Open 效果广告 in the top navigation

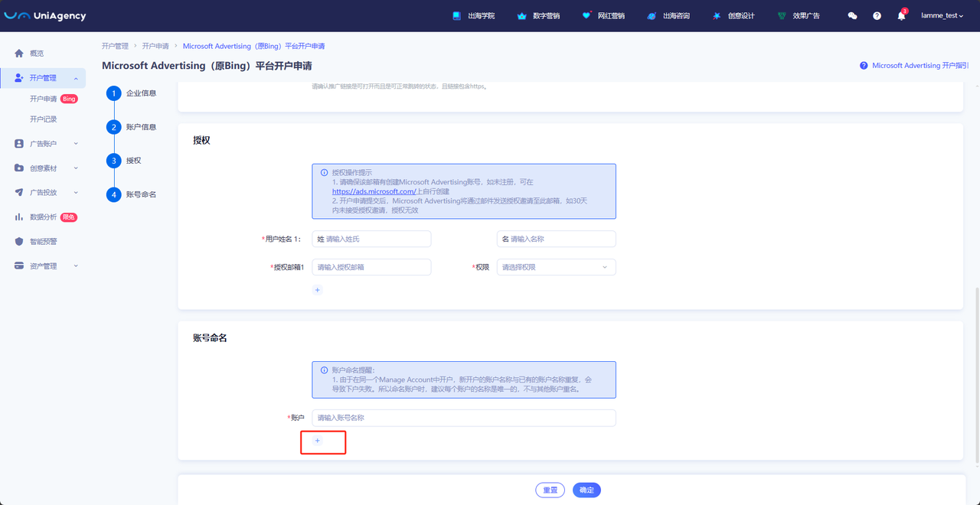pyautogui.click(x=799, y=16)
